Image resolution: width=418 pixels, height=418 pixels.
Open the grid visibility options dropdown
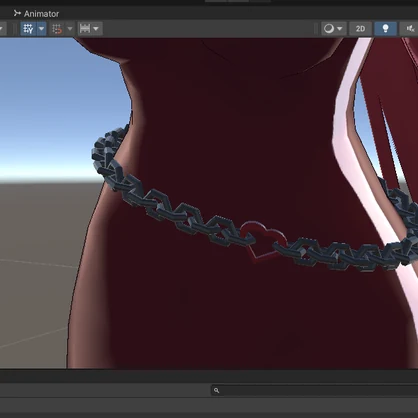[42, 29]
